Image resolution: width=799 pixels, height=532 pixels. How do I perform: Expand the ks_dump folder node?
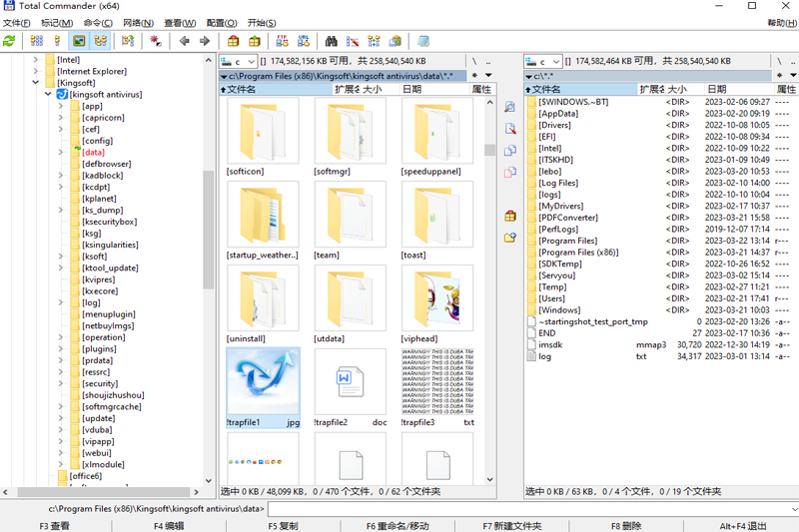point(60,210)
